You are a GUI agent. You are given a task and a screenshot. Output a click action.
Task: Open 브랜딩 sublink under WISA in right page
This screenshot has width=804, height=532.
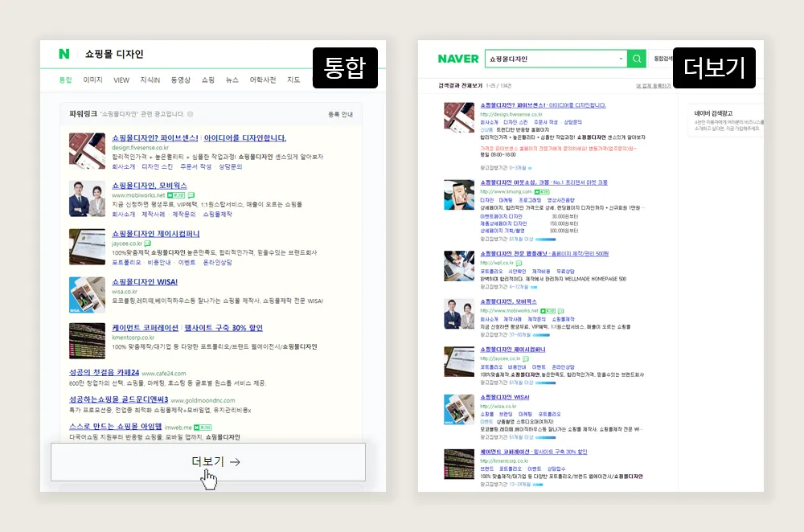pos(506,414)
